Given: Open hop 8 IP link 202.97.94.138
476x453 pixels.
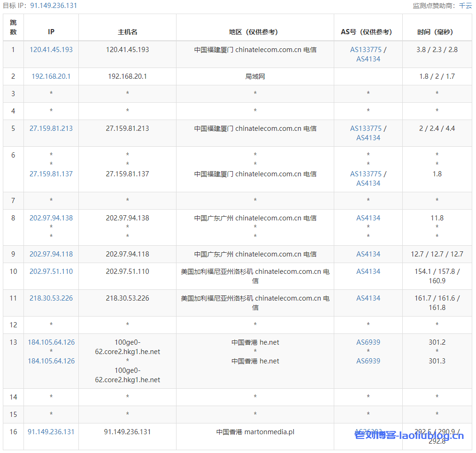Looking at the screenshot, I should [51, 218].
